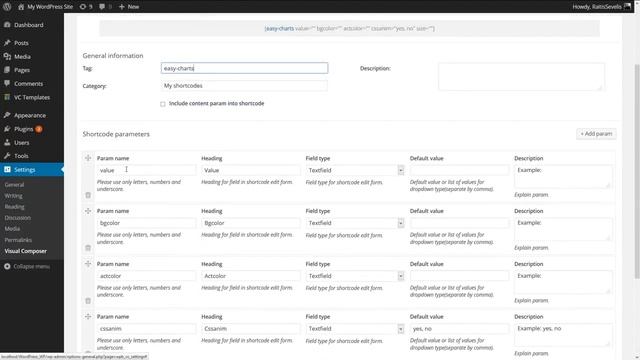
Task: Click Default value field with yes, no
Action: (459, 329)
